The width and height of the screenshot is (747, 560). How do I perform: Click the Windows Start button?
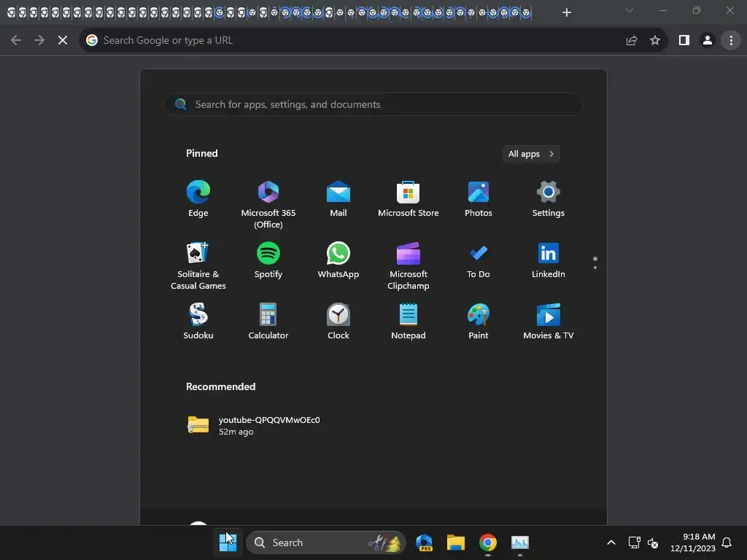[x=228, y=542]
